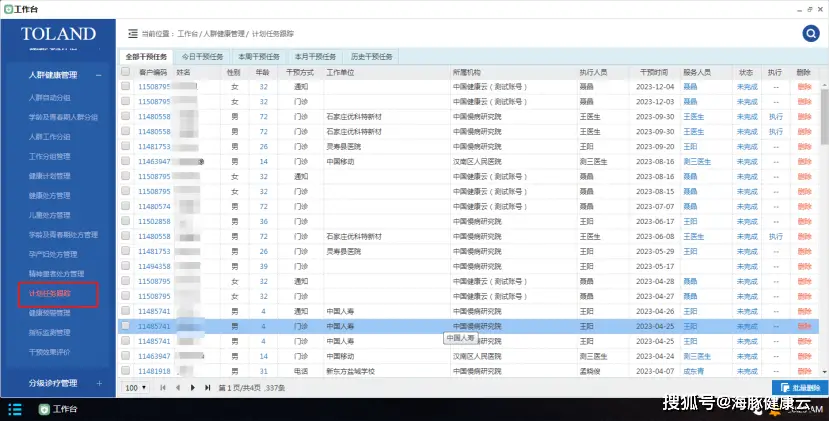Check the row dated 2023-12-03
Viewport: 829px width, 421px height.
tap(125, 101)
